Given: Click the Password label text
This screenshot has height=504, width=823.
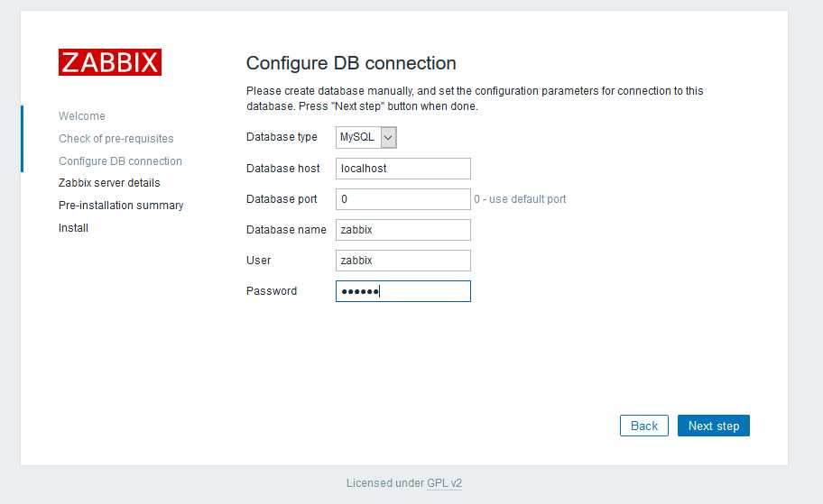Looking at the screenshot, I should click(x=272, y=291).
